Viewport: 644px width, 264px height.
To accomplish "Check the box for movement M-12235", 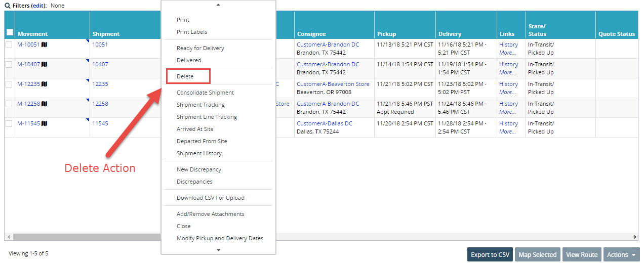I will [x=9, y=84].
